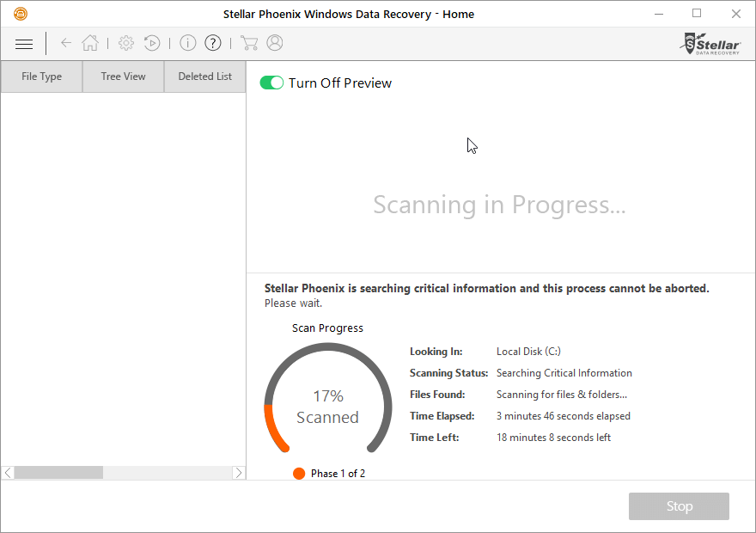Close the Stellar Phoenix window

click(735, 14)
